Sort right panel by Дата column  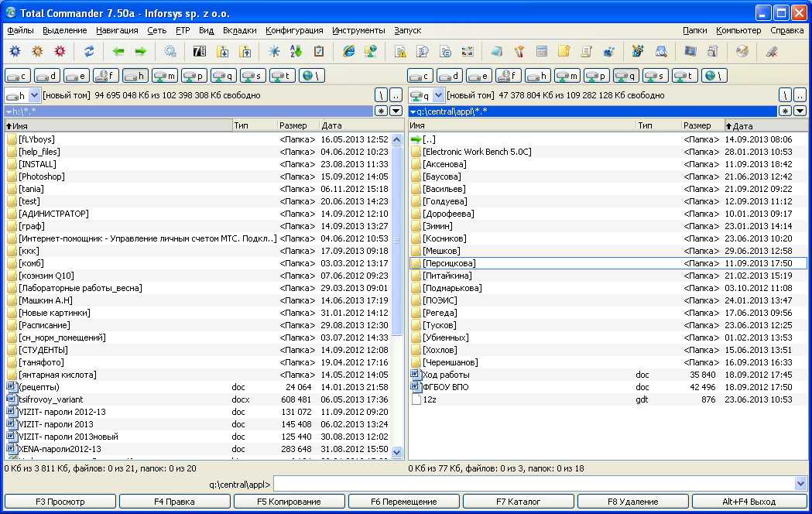pyautogui.click(x=766, y=125)
